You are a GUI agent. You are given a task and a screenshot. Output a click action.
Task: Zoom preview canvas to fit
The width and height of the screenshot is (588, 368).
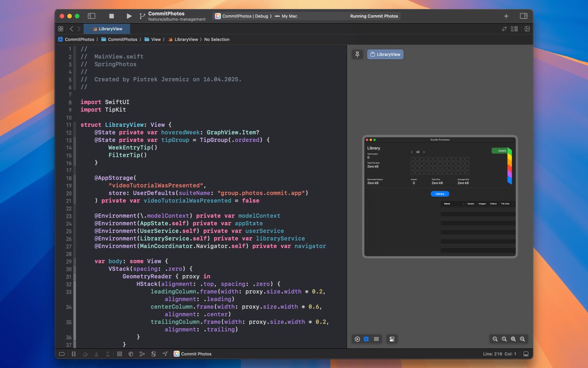[514, 339]
